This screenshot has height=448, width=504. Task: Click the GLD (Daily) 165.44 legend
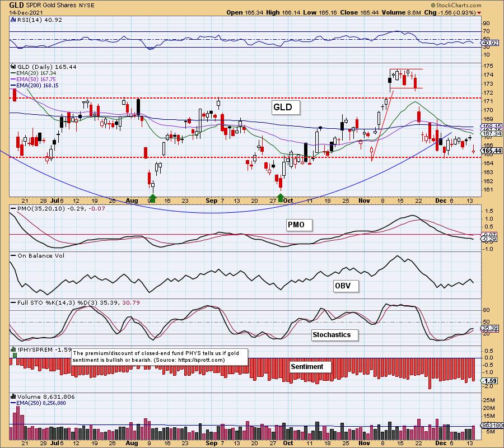[x=47, y=67]
